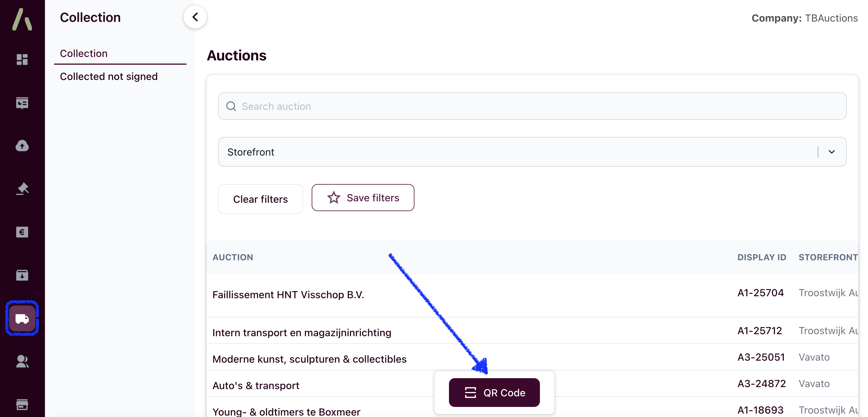The image size is (868, 417).
Task: Click the app logo at top left
Action: click(22, 19)
